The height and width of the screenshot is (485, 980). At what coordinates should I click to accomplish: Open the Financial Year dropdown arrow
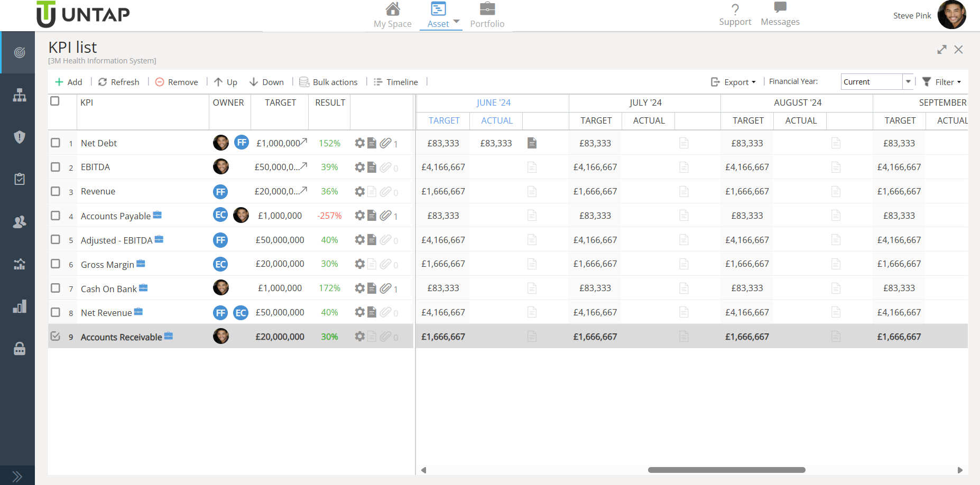tap(908, 81)
